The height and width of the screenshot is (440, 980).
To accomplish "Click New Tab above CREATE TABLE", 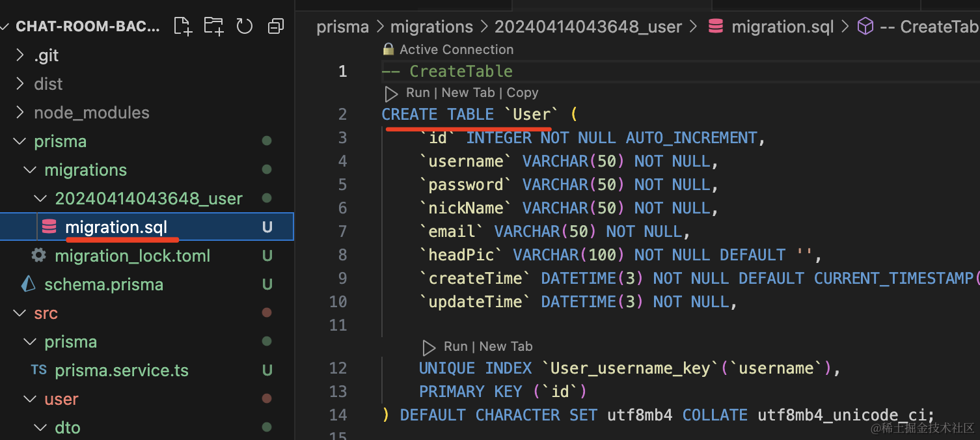I will coord(468,93).
